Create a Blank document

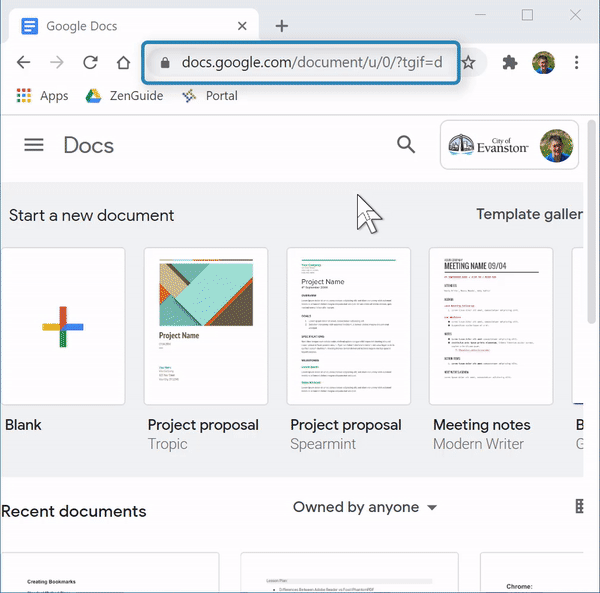pos(63,326)
